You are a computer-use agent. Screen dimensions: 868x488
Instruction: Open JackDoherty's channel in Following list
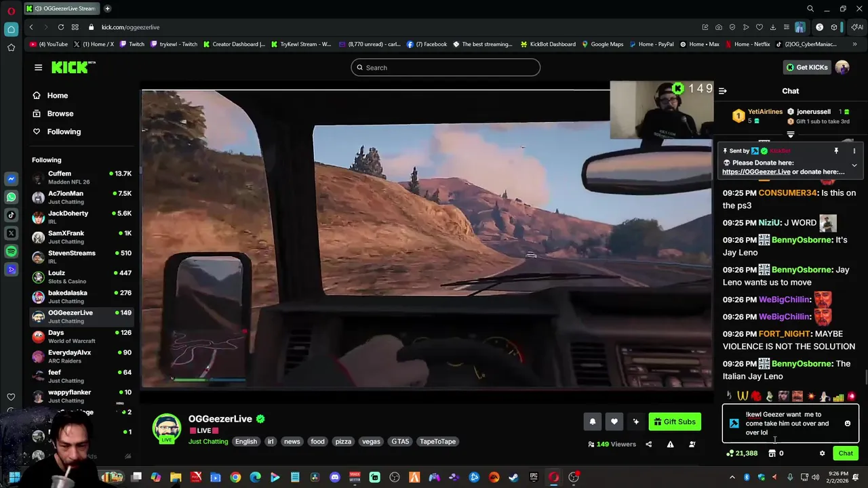click(81, 218)
